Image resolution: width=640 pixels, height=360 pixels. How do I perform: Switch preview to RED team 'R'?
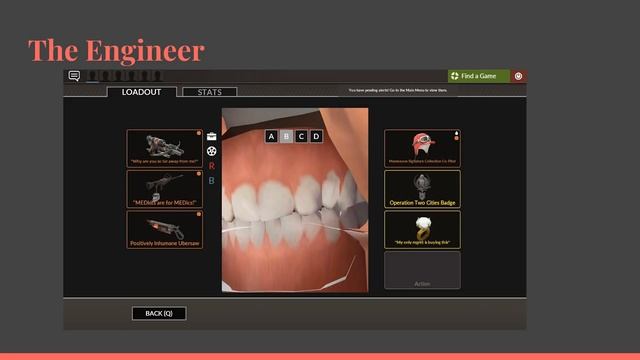211,166
